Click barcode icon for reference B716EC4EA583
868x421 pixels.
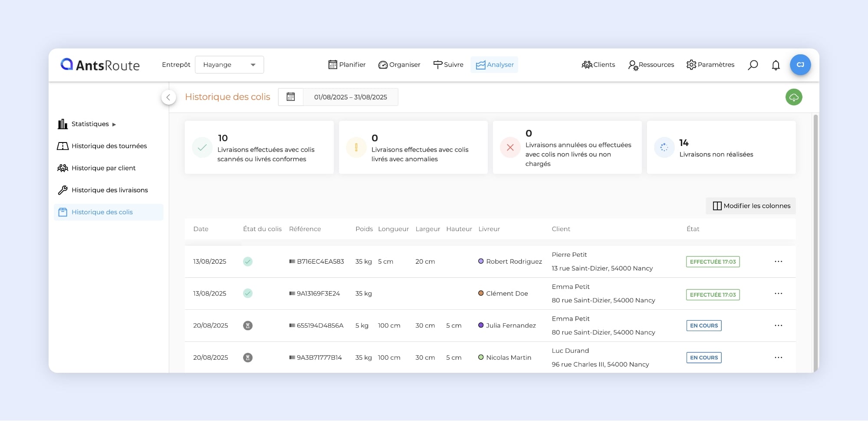[x=292, y=262]
